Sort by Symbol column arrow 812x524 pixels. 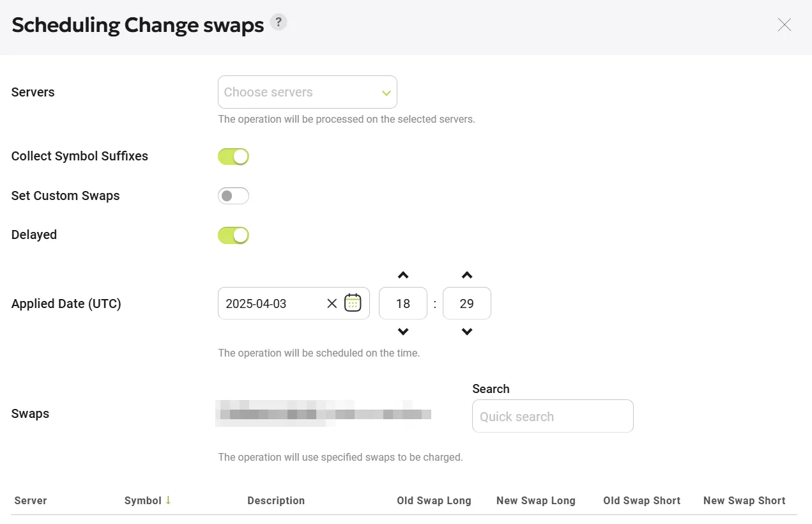168,500
